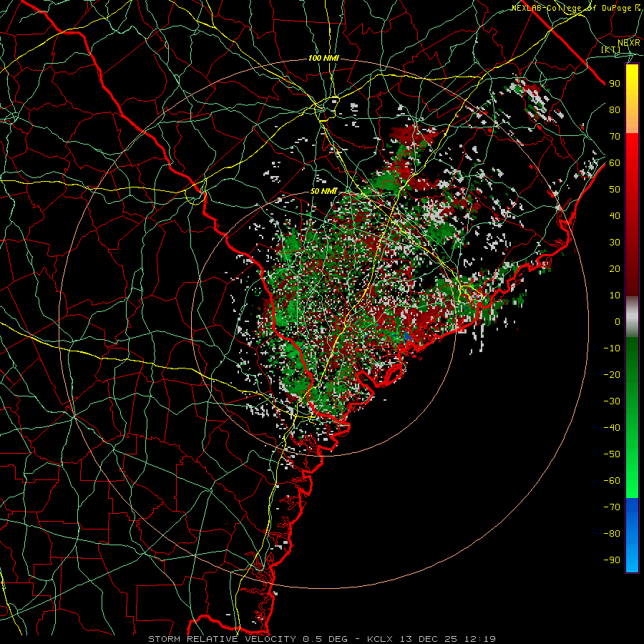
Task: Click the yellow top segment of color bar
Action: tap(632, 99)
